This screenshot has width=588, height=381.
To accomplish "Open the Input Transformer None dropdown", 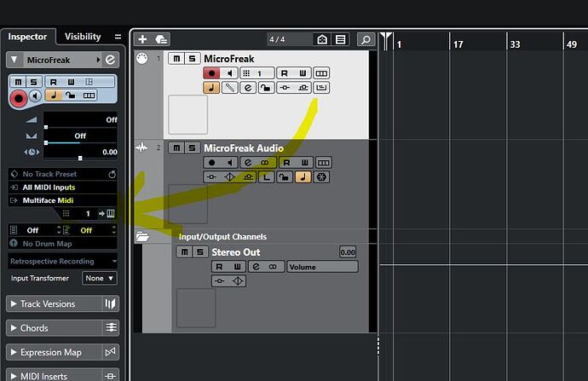I will 100,278.
